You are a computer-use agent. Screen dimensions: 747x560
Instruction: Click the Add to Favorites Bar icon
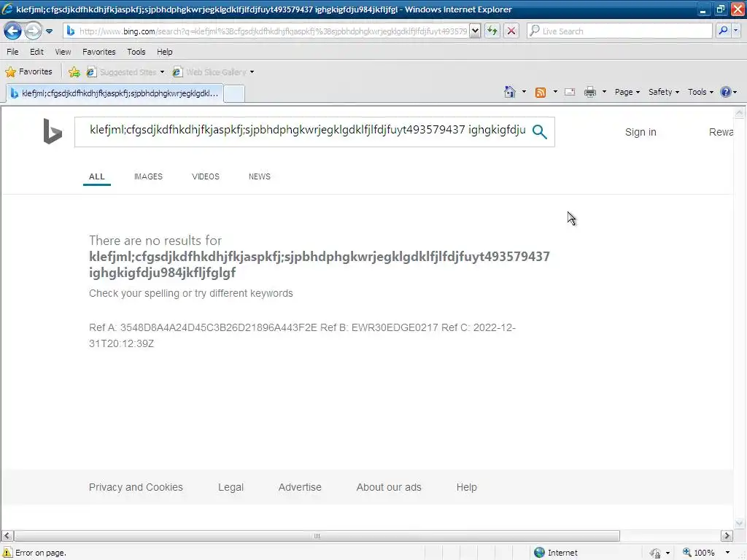pos(74,72)
